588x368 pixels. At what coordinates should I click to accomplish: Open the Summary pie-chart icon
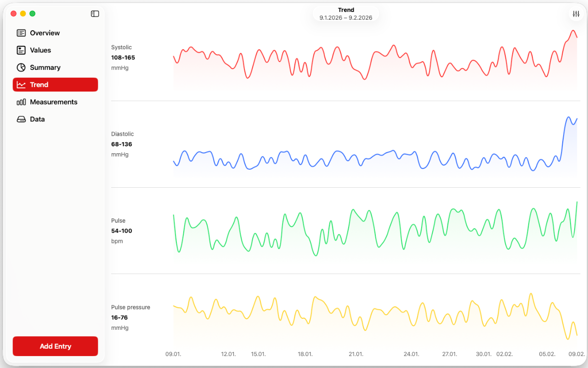20,67
